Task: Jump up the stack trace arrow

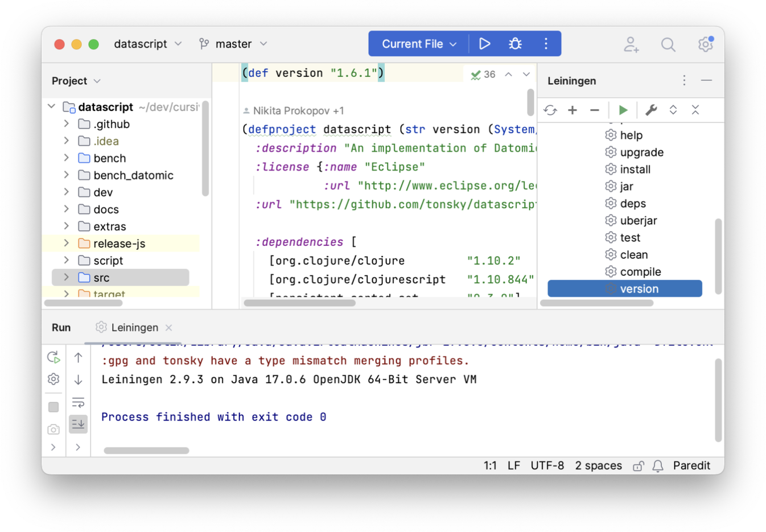Action: coord(78,357)
